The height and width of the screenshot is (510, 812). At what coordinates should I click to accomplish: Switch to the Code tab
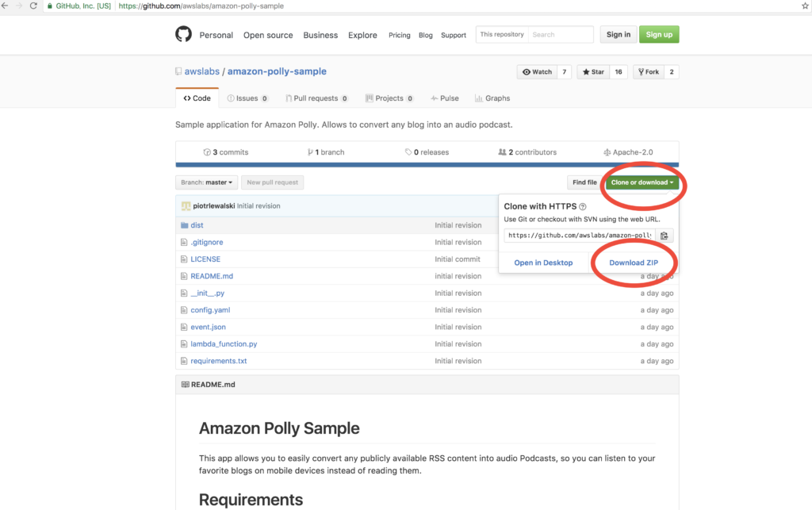tap(197, 98)
